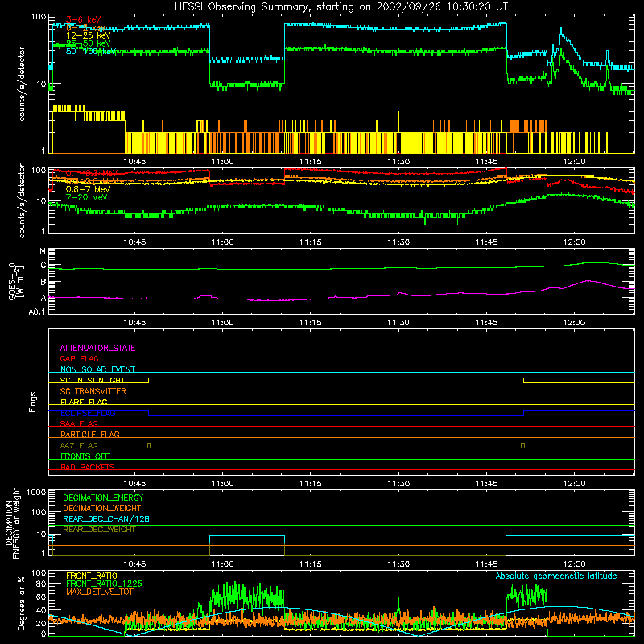Click the 'Degrees or %' axis label
Viewport: 644px width, 644px height.
coord(21,603)
